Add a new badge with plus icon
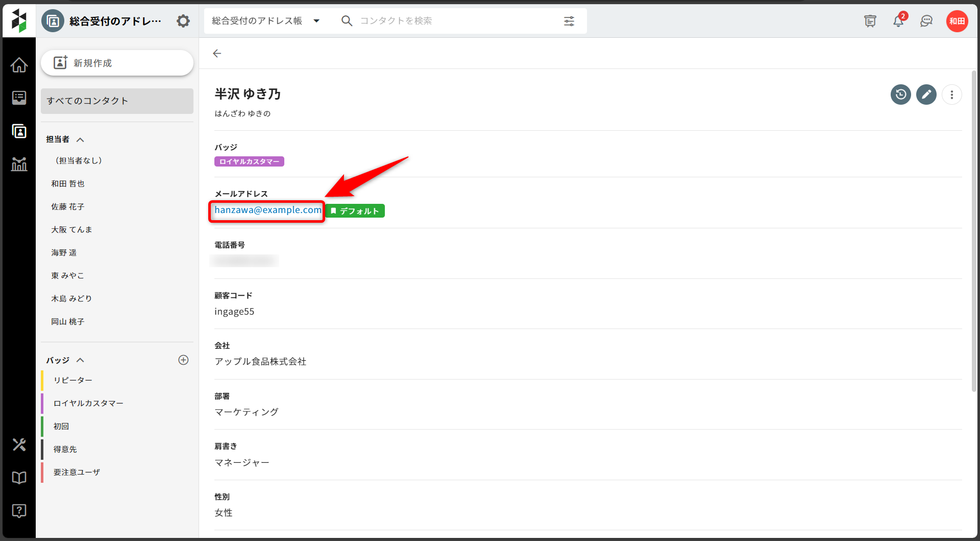980x541 pixels. [x=183, y=360]
